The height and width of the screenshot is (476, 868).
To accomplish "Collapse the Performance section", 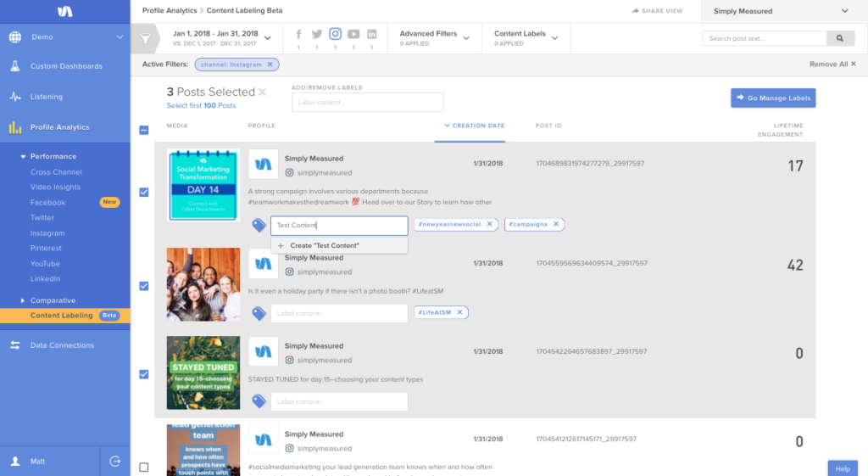I will click(23, 157).
